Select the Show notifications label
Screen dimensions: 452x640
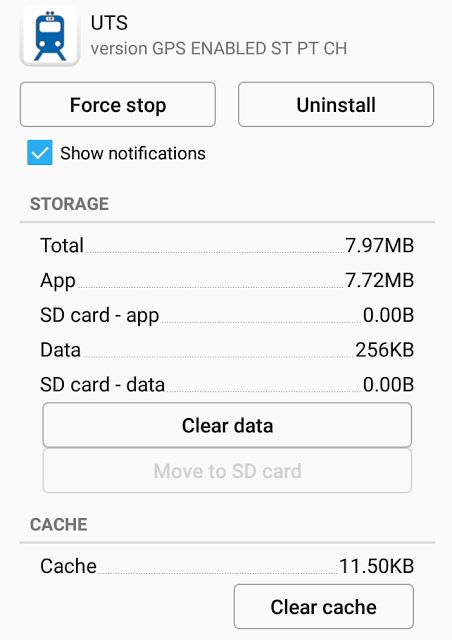(x=133, y=153)
